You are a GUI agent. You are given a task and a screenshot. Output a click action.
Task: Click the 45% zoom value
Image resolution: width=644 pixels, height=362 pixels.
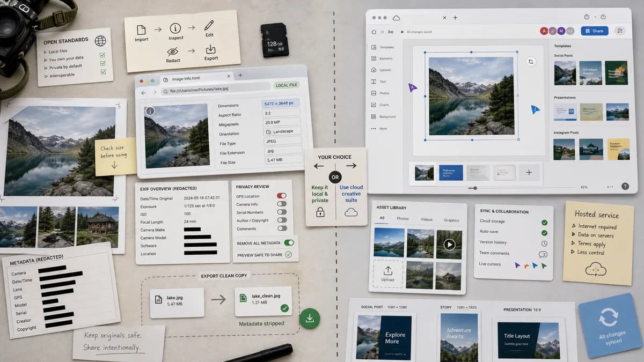point(584,187)
